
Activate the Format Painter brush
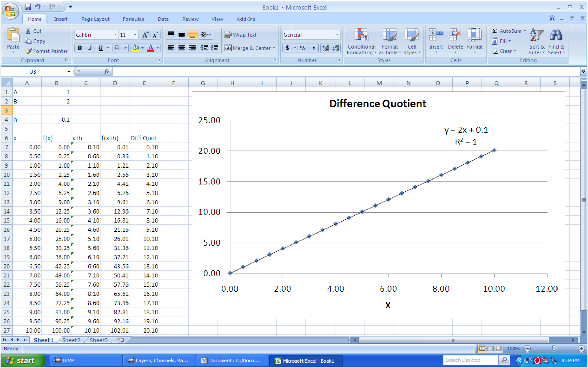(46, 51)
